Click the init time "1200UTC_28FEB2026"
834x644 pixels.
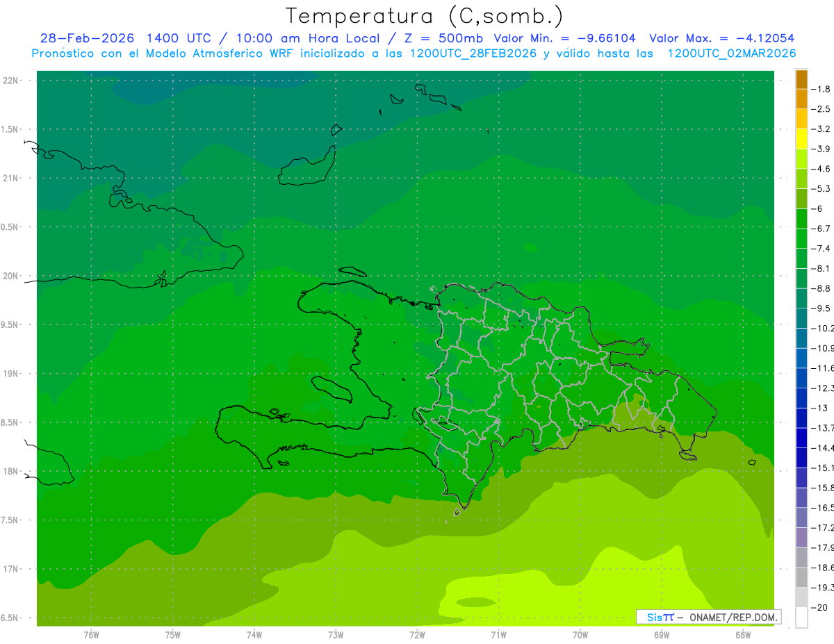[x=475, y=53]
